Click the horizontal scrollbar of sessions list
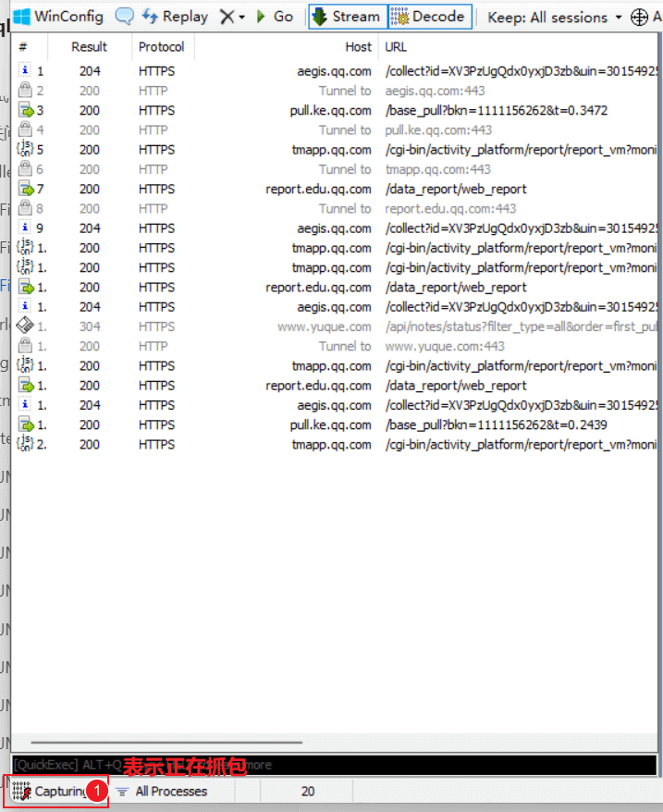This screenshot has width=663, height=812. pos(166,742)
